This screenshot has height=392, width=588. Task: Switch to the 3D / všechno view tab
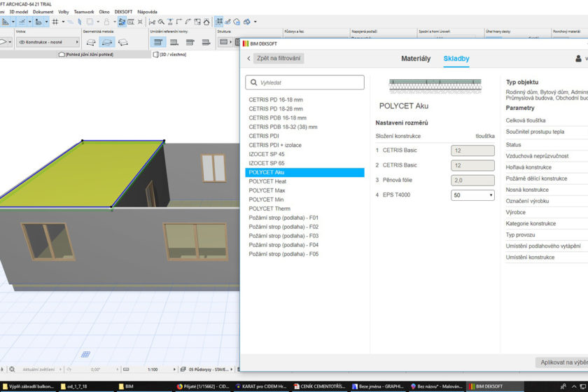(170, 55)
